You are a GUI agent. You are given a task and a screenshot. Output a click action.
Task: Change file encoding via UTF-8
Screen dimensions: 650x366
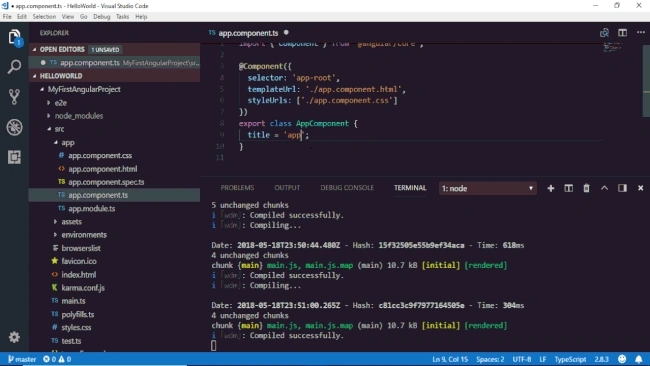521,359
